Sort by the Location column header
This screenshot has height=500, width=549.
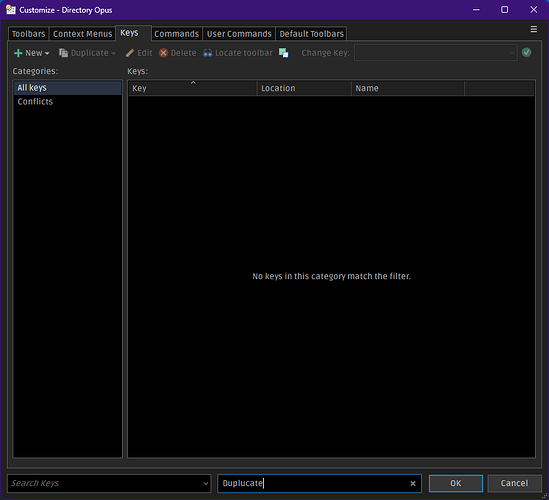tap(304, 88)
